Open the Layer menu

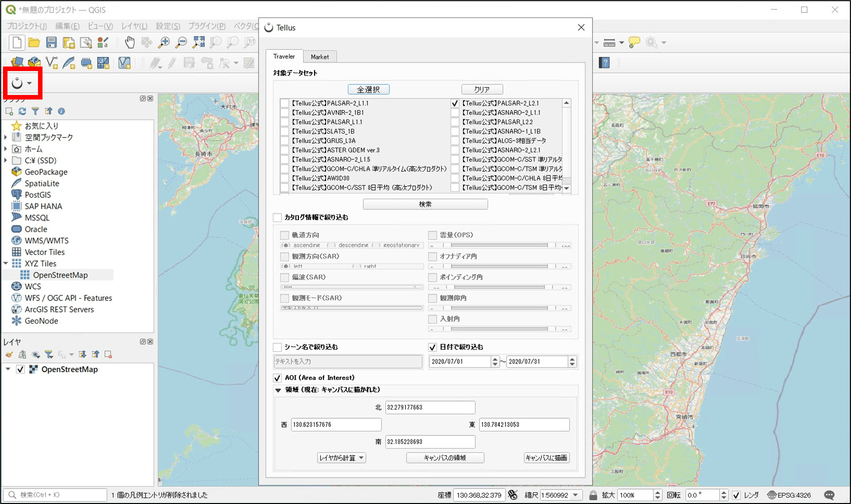pyautogui.click(x=134, y=26)
